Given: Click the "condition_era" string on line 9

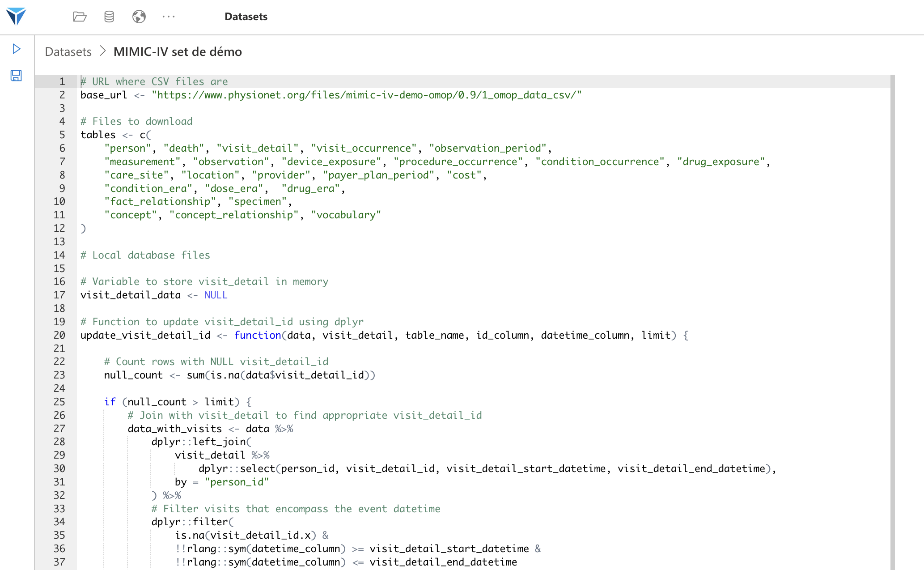Looking at the screenshot, I should [148, 188].
